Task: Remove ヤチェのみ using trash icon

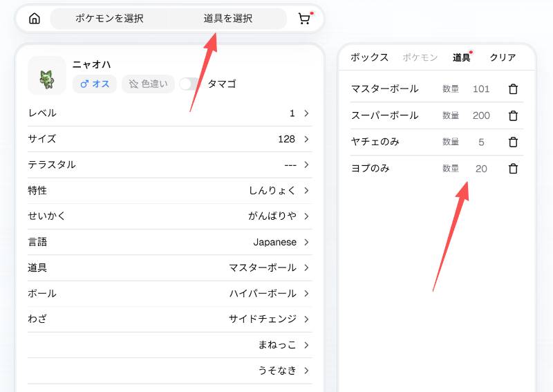Action: point(513,142)
